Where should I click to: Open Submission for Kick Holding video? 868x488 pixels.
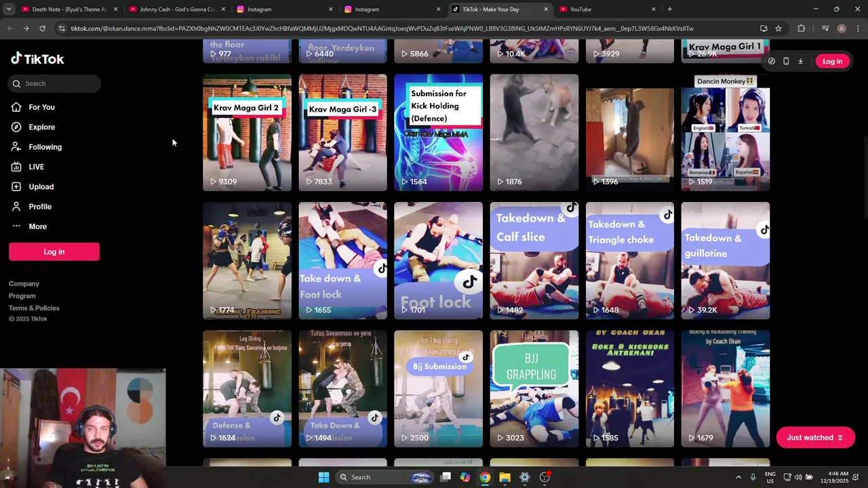(438, 133)
